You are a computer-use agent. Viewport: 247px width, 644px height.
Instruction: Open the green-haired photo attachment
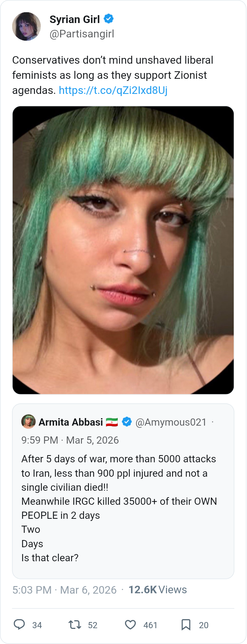tap(123, 250)
